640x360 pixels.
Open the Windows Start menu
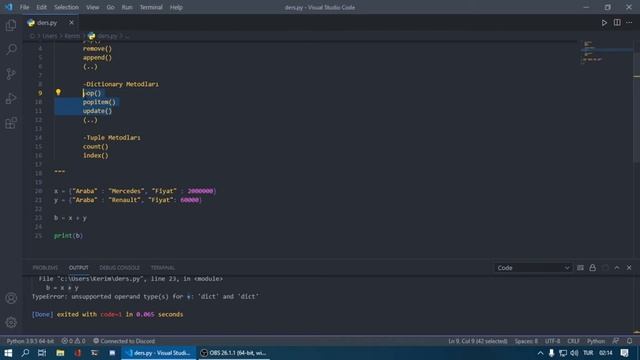8,353
